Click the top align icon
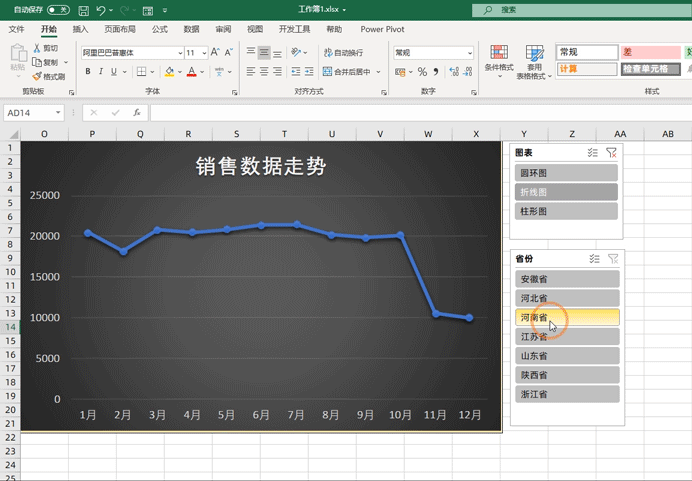This screenshot has height=481, width=692. pos(251,53)
